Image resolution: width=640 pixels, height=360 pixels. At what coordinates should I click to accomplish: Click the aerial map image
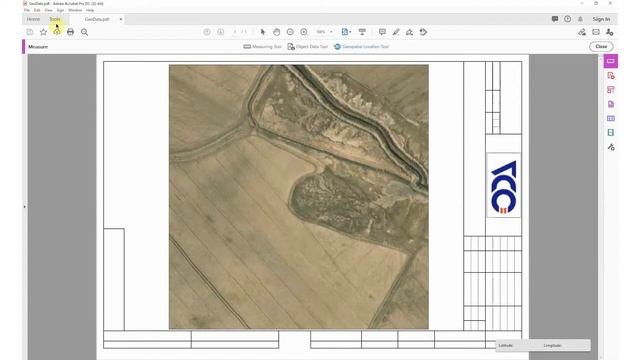[x=299, y=197]
